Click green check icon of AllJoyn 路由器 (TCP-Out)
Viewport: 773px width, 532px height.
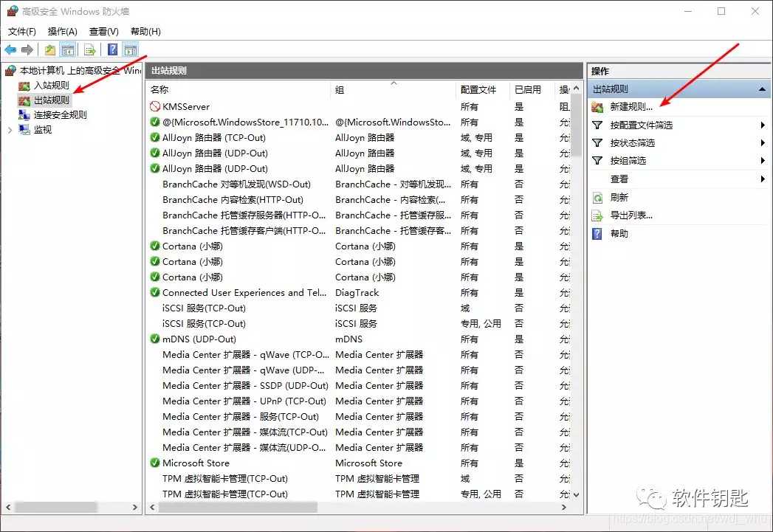[155, 137]
